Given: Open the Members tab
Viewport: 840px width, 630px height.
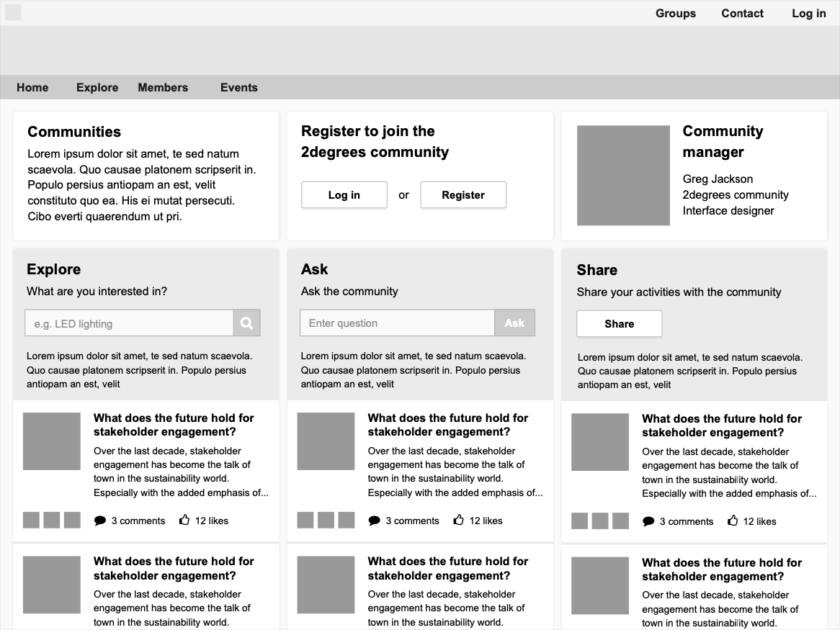Looking at the screenshot, I should click(x=163, y=87).
